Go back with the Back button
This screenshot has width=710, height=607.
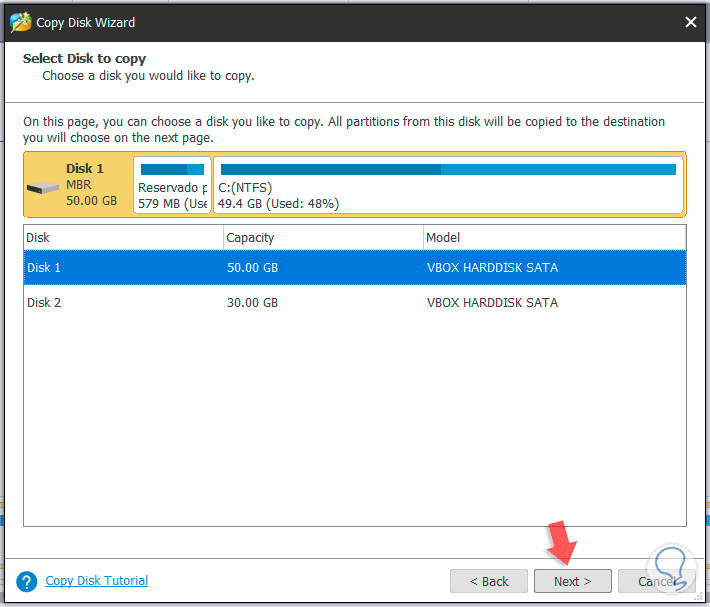(x=488, y=581)
